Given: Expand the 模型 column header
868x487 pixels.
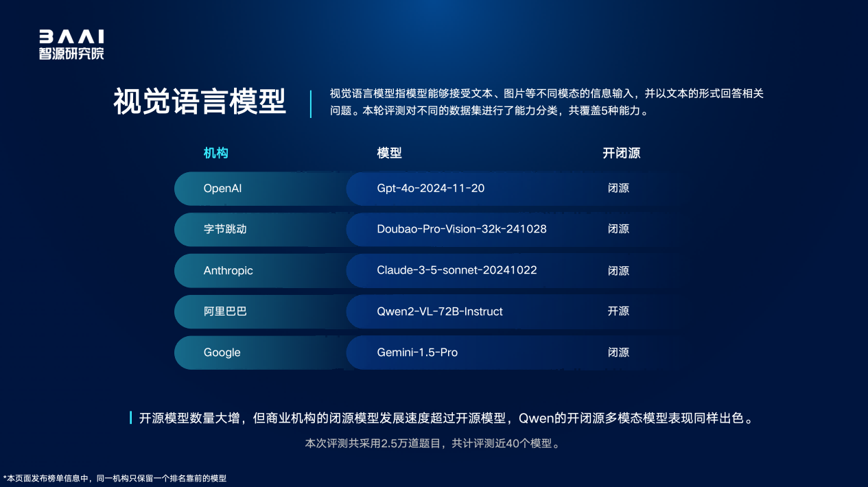Looking at the screenshot, I should point(389,153).
